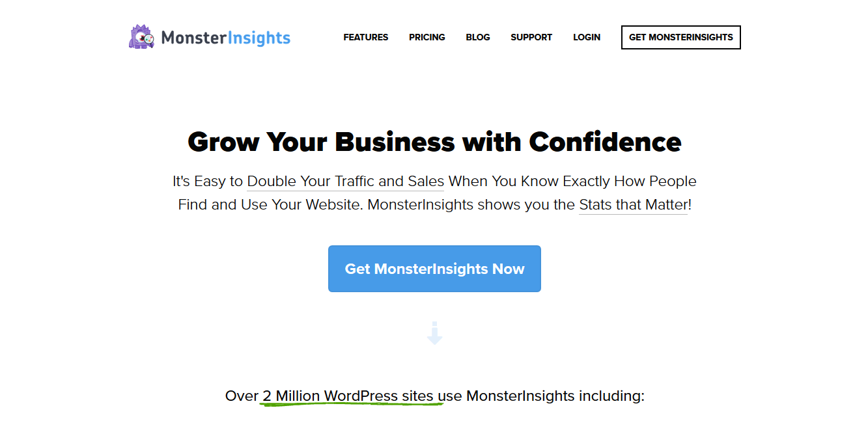Click the blue "Insights" part of the wordmark
This screenshot has height=421, width=868.
(259, 38)
